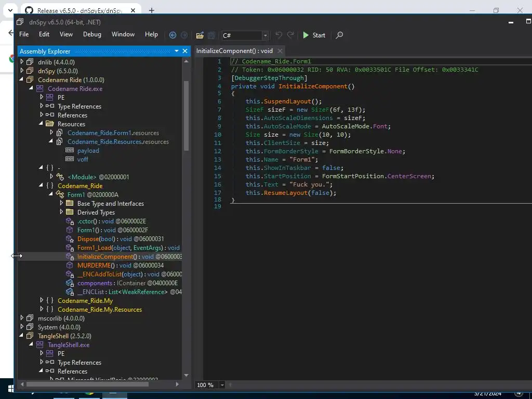532x399 pixels.
Task: Open the Edit menu
Action: pyautogui.click(x=44, y=34)
